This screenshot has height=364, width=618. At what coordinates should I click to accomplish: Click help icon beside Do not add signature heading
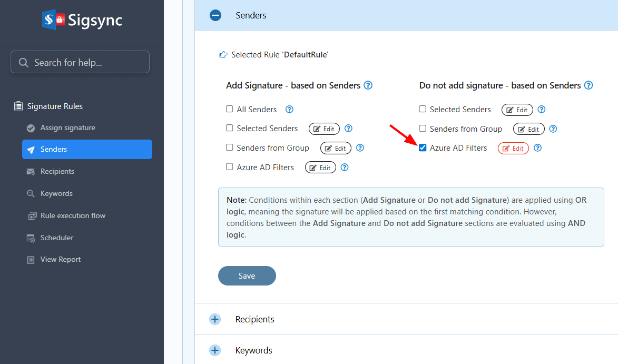point(588,85)
